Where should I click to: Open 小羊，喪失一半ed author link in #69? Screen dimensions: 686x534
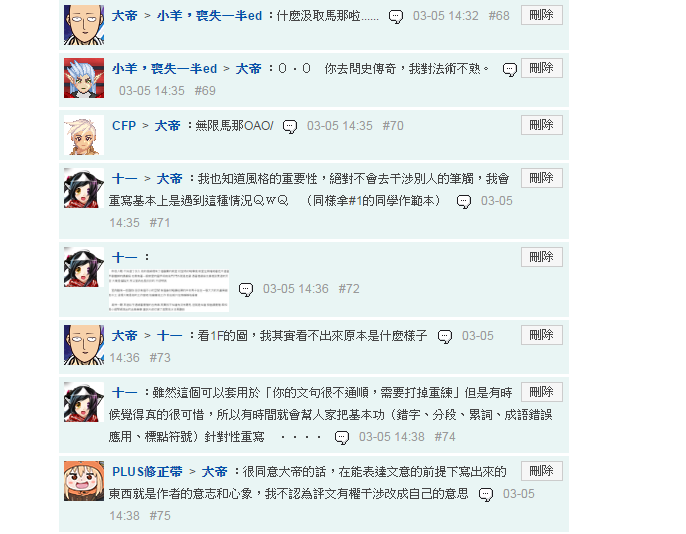pos(164,69)
